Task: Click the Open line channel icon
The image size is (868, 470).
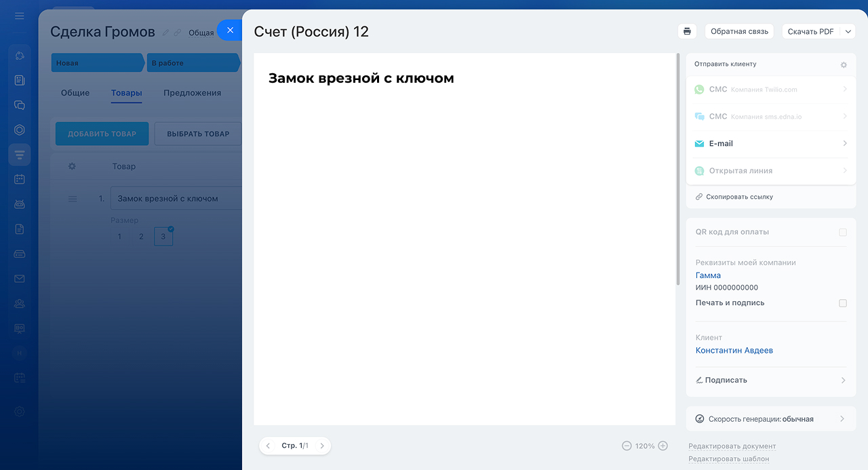Action: (700, 171)
